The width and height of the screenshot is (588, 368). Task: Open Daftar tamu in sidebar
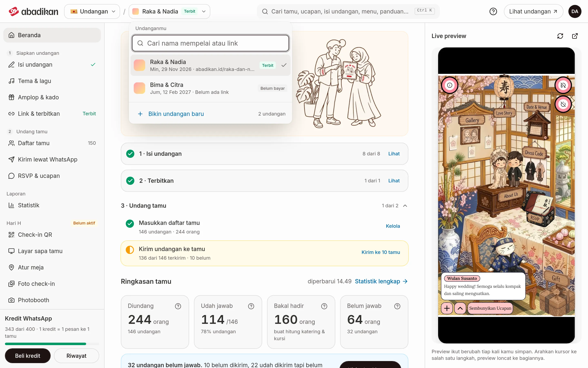[52, 143]
